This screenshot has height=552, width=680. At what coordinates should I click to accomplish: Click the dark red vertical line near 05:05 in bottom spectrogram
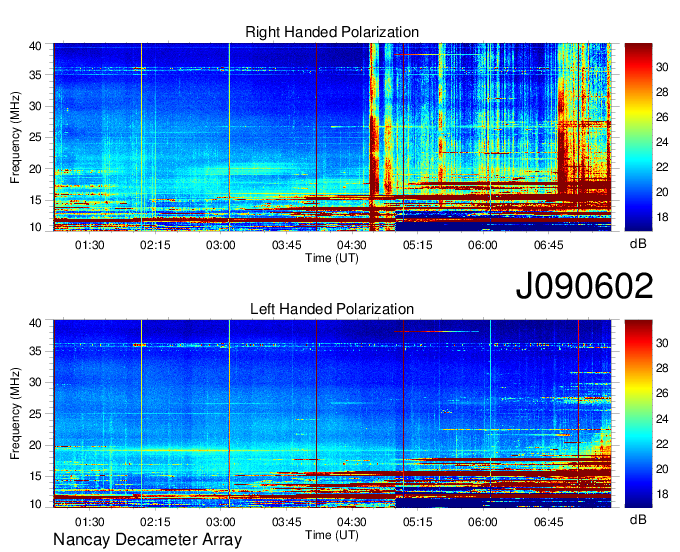click(404, 414)
